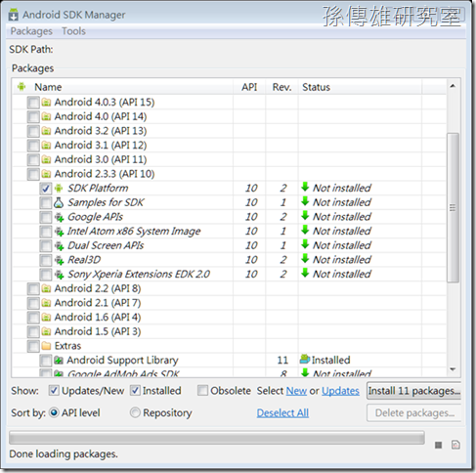Click the folder icon of Android 3.0 (API 11)
Screen dimensions: 476x473
pos(46,159)
